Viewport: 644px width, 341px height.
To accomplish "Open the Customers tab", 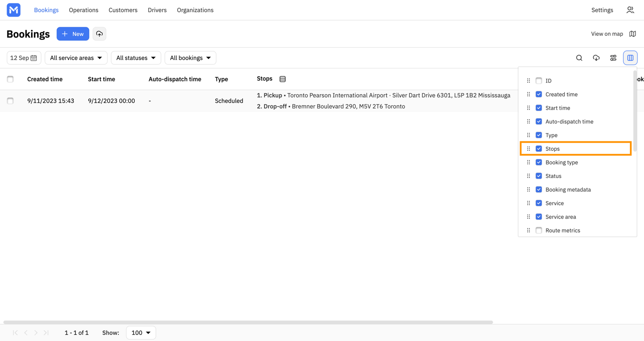I will (123, 10).
